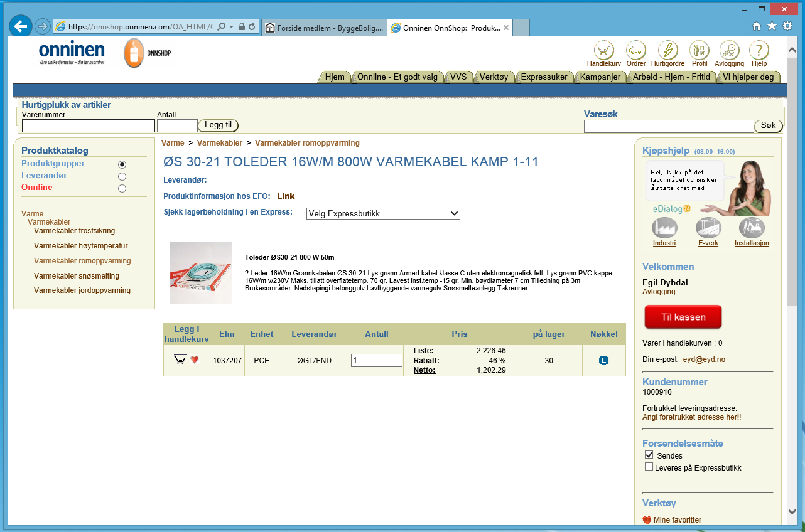This screenshot has width=805, height=532.
Task: Refresh the page using address bar reload icon
Action: pyautogui.click(x=252, y=27)
